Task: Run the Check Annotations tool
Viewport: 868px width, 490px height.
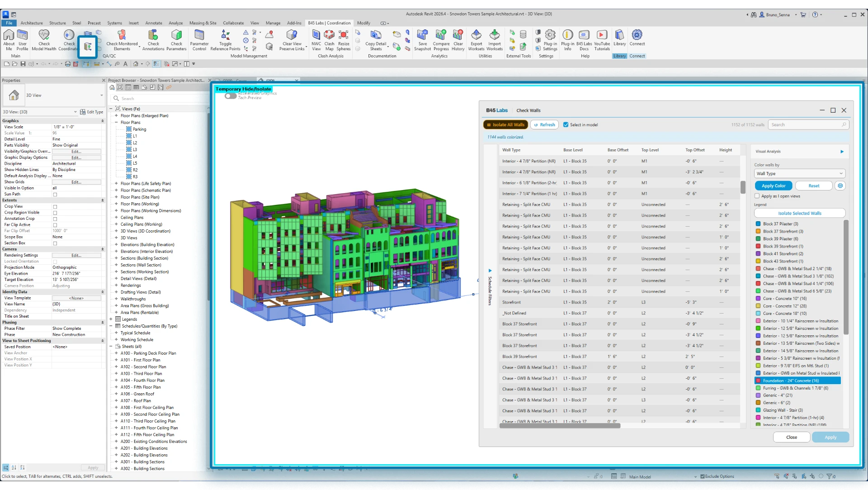Action: pyautogui.click(x=153, y=40)
